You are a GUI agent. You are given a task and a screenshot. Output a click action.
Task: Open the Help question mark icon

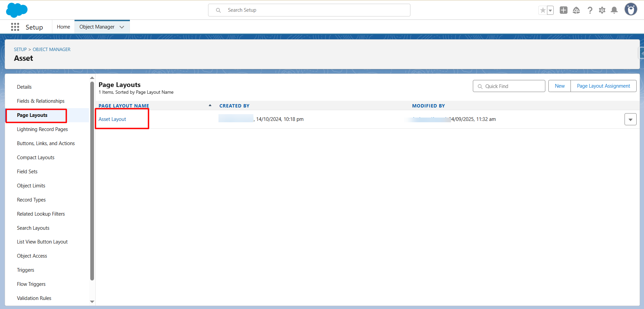pos(590,10)
